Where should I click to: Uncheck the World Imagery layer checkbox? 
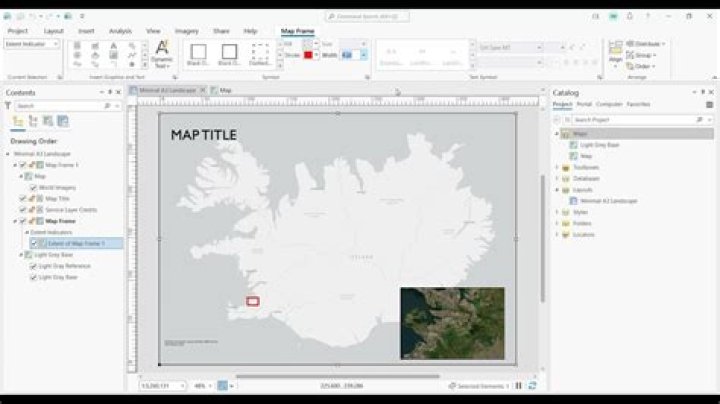[x=33, y=187]
